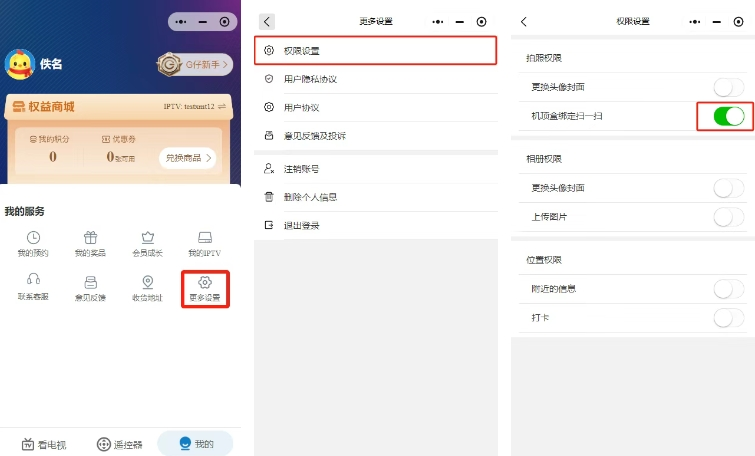Click the 兑换商品 button
The width and height of the screenshot is (755, 456).
[x=189, y=157]
